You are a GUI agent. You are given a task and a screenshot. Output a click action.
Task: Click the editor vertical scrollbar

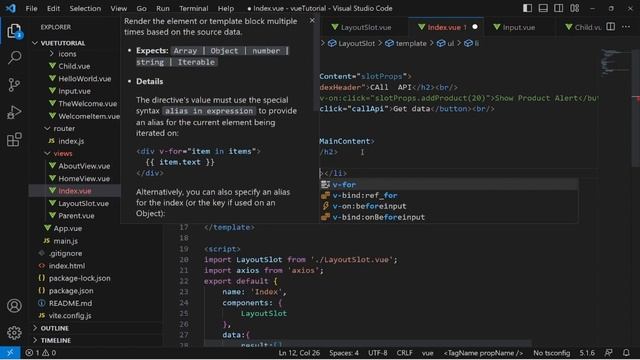tap(636, 108)
